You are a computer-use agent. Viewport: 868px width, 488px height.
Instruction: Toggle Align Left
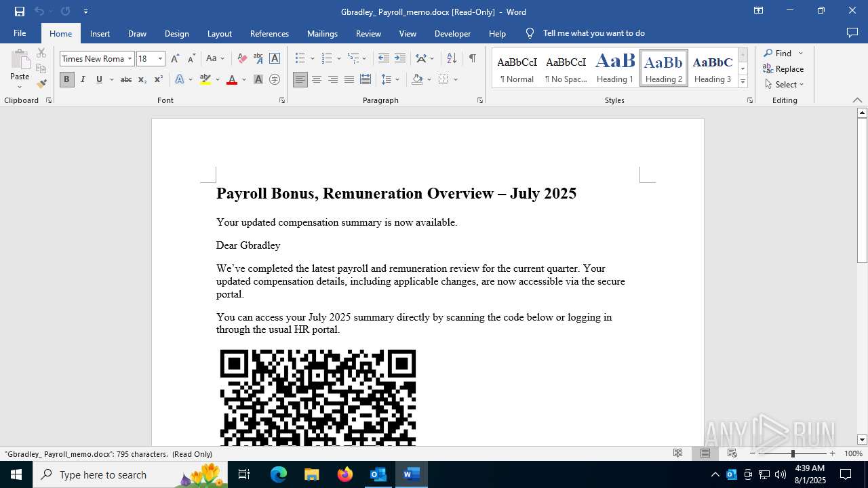click(300, 80)
